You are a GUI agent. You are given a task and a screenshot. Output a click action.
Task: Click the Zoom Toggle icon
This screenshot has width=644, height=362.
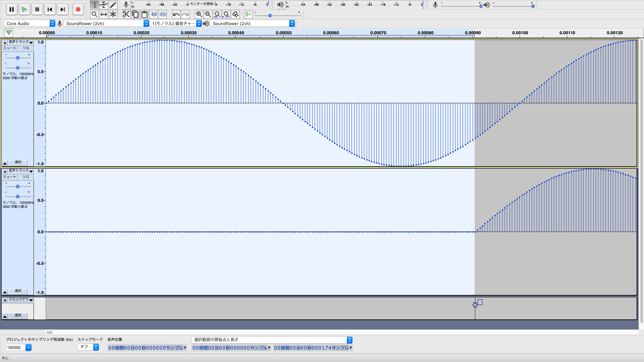pyautogui.click(x=235, y=14)
